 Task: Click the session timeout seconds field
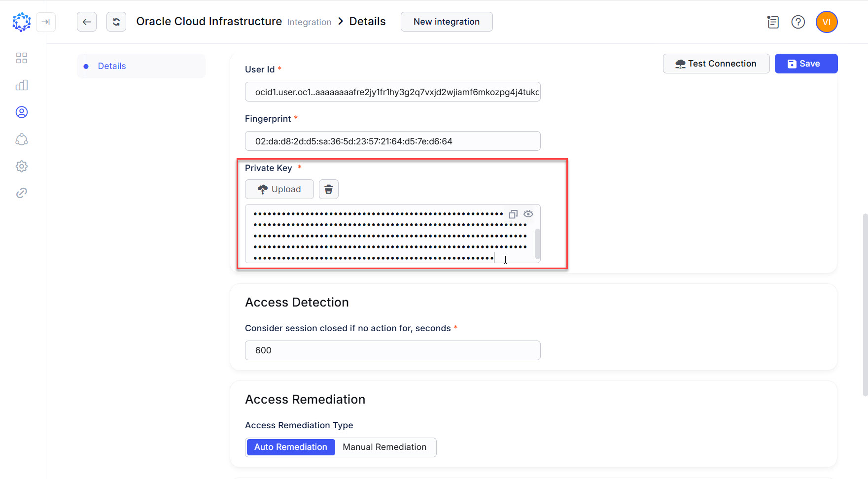click(x=392, y=350)
